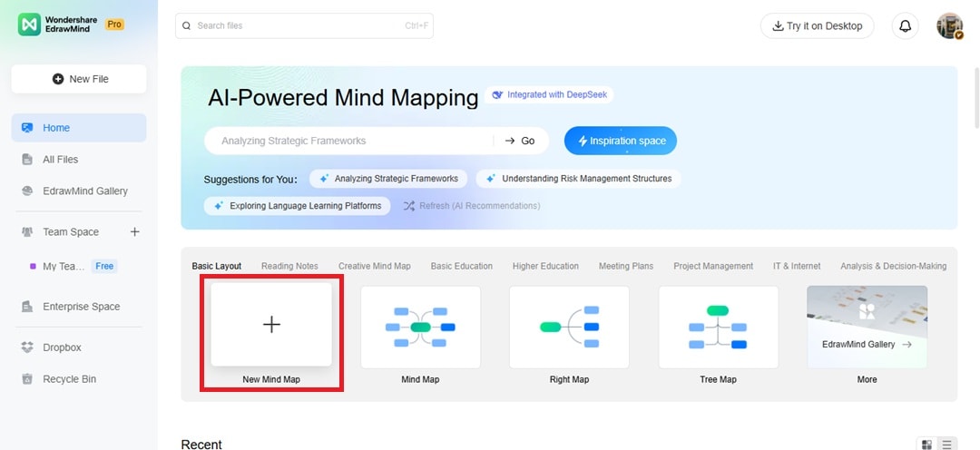Click Integrated with DeepSeek badge
980x450 pixels.
click(549, 95)
